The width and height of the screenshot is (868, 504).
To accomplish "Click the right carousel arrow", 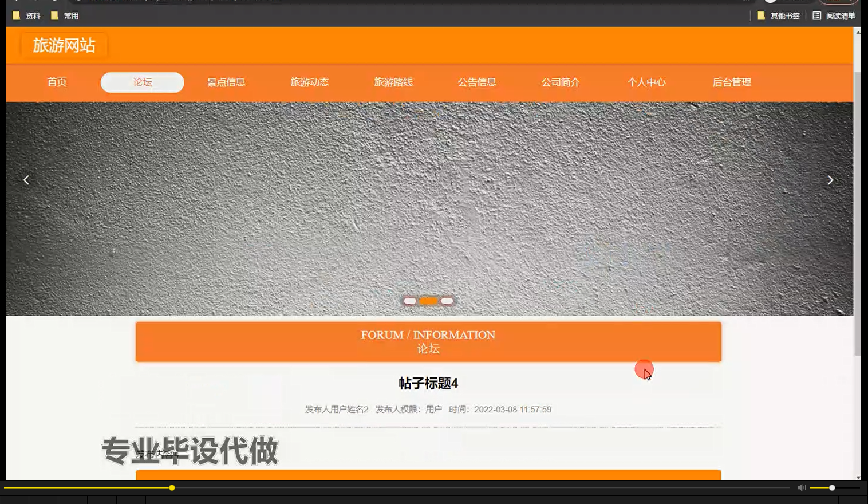I will (x=830, y=179).
